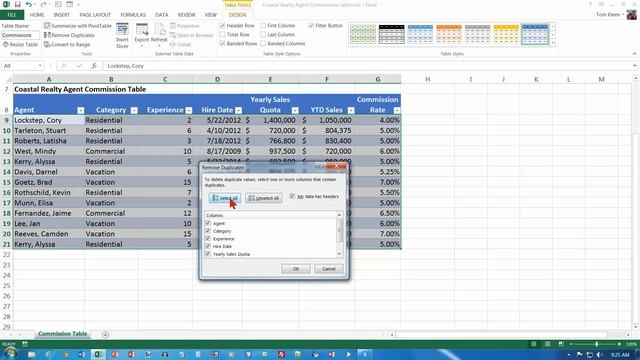Switch to Page Layout view in the status bar

point(547,344)
